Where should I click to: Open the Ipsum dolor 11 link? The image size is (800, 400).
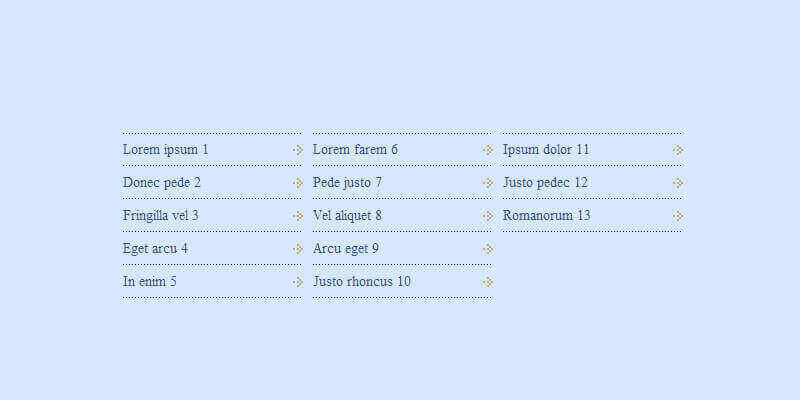click(546, 150)
